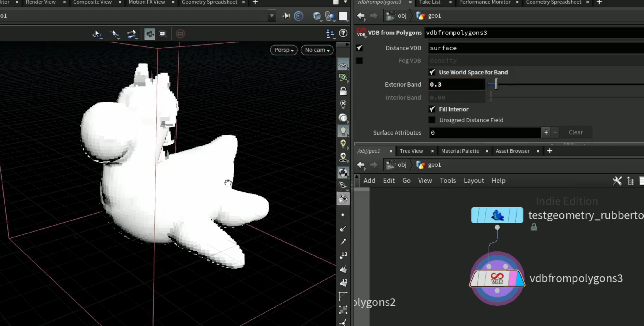Click the back arrow in parameter pane
Viewport: 644px width, 326px height.
[361, 16]
